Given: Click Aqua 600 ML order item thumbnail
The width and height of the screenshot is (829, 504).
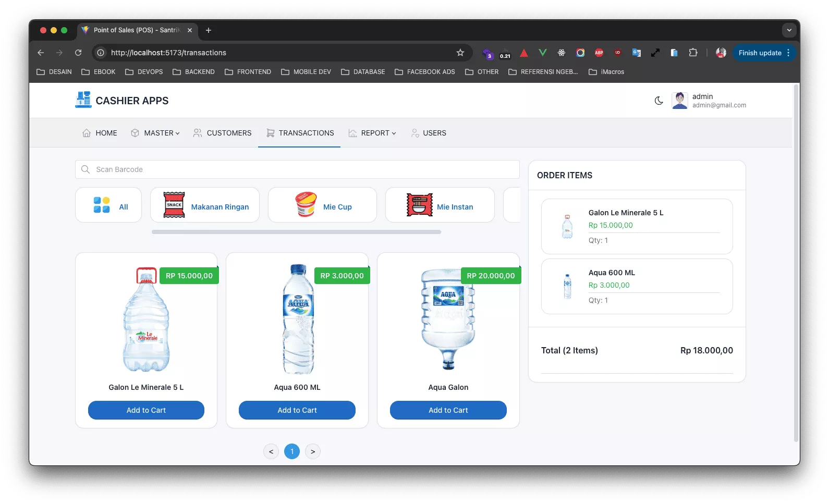Looking at the screenshot, I should click(567, 286).
